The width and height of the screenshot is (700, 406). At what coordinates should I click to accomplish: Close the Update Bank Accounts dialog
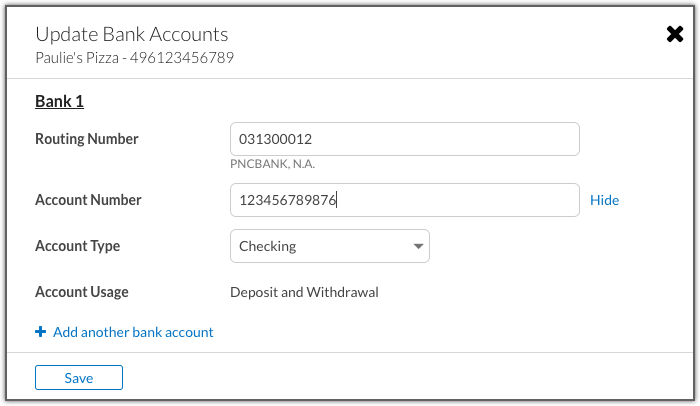pyautogui.click(x=675, y=34)
